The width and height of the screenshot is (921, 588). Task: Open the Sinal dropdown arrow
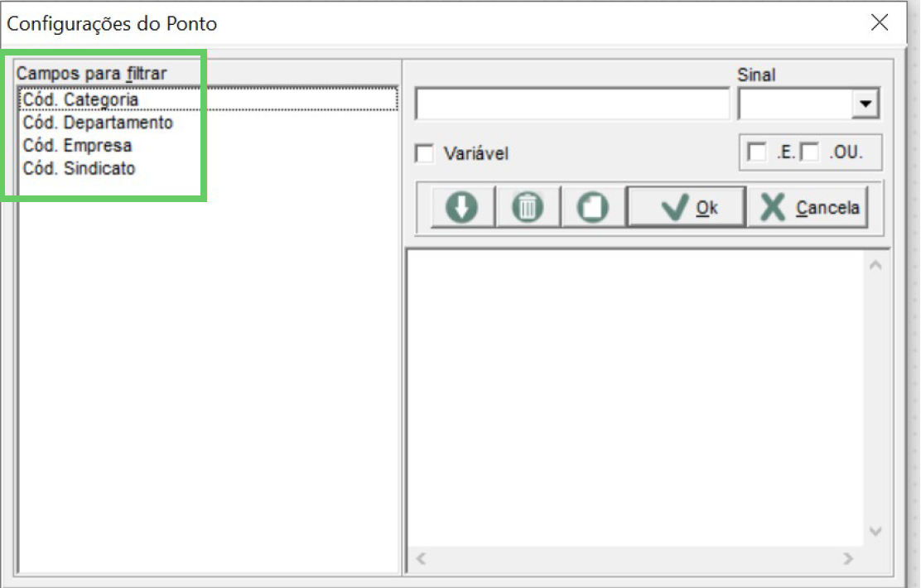pyautogui.click(x=866, y=104)
